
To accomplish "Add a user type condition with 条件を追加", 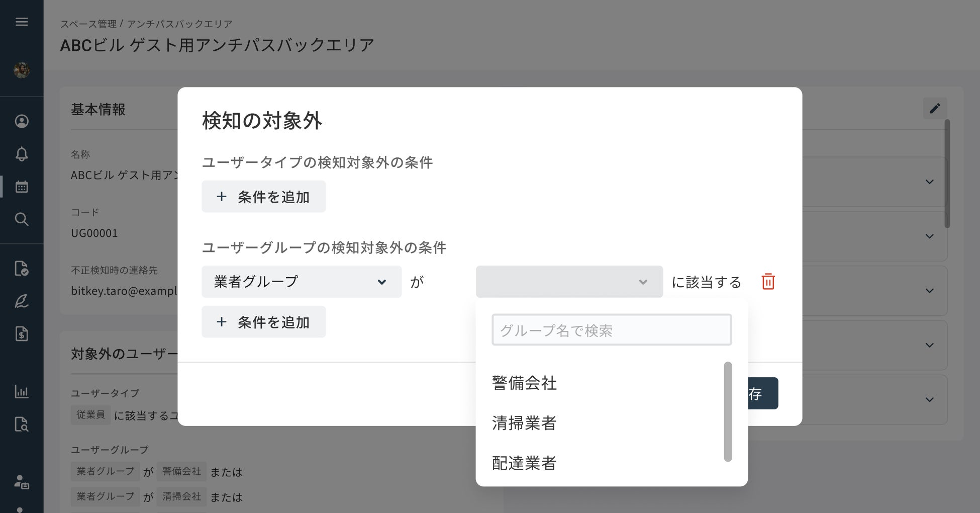I will point(263,197).
